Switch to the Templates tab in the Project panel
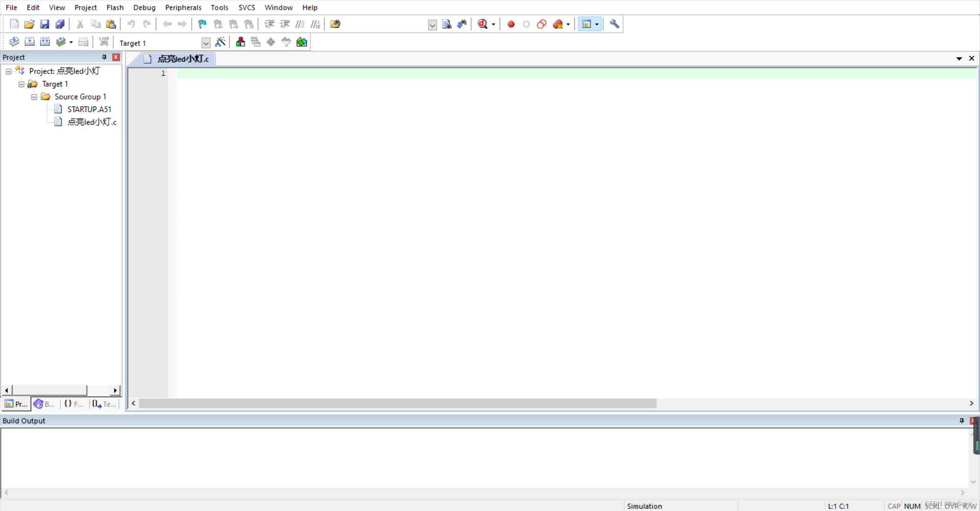The image size is (980, 511). pyautogui.click(x=104, y=404)
